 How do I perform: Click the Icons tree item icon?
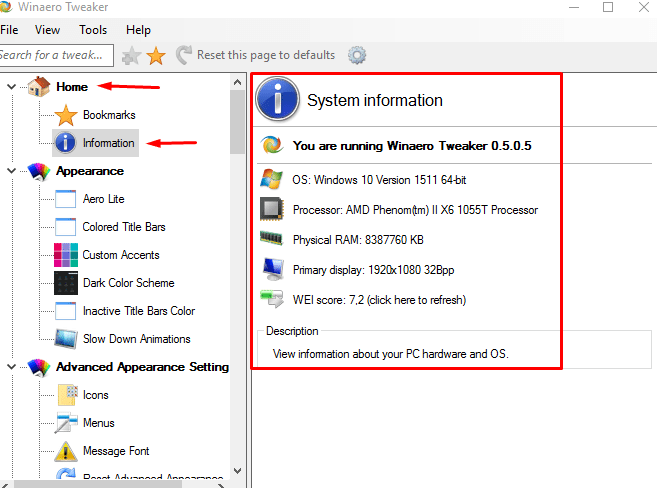coord(67,395)
